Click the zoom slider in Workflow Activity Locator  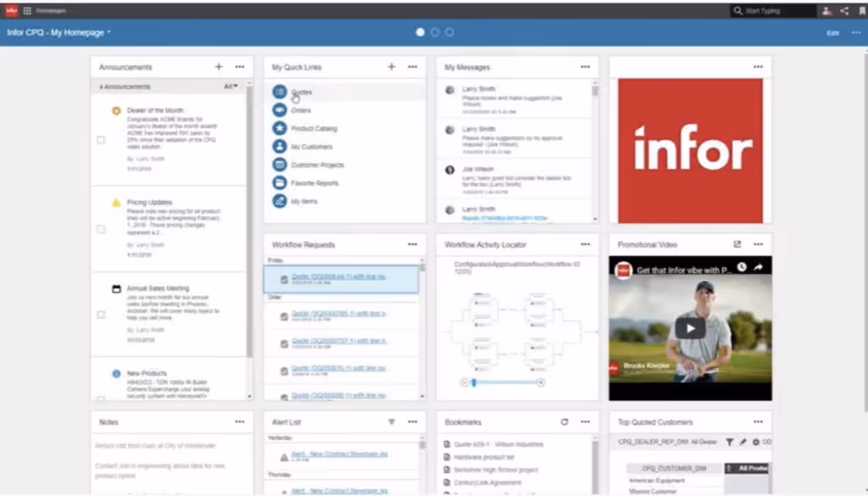474,382
